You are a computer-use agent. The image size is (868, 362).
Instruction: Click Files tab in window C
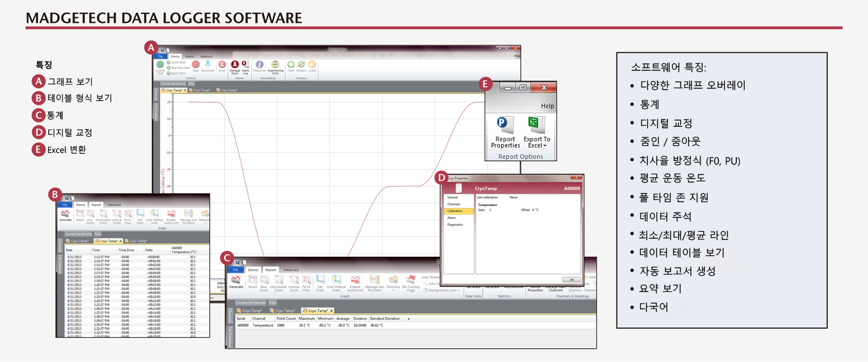point(273,303)
